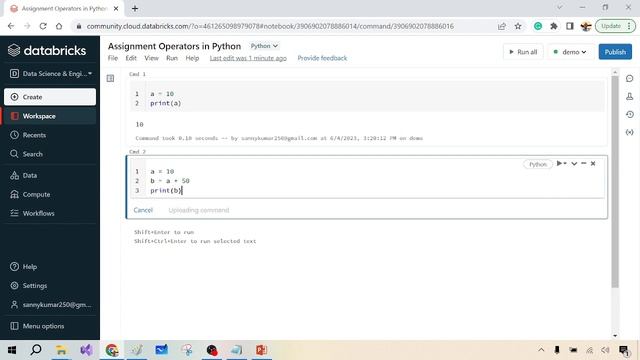The width and height of the screenshot is (640, 360).
Task: Share this page from the address bar
Action: click(502, 26)
